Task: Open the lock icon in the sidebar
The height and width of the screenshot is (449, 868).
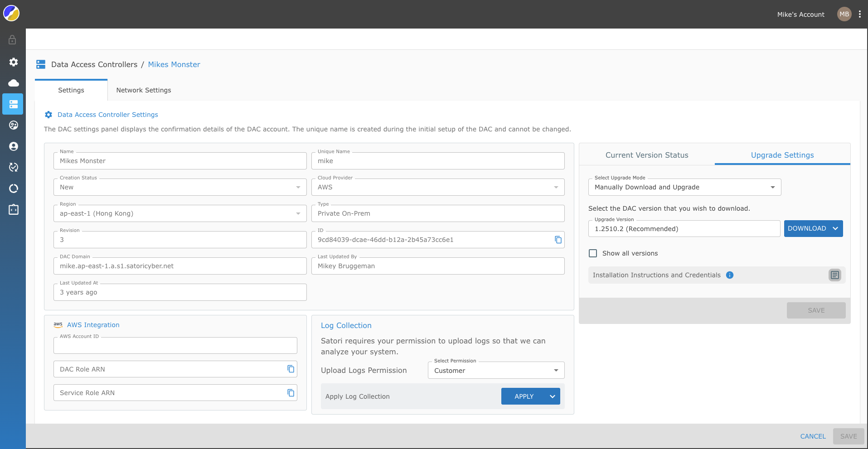Action: click(x=13, y=40)
